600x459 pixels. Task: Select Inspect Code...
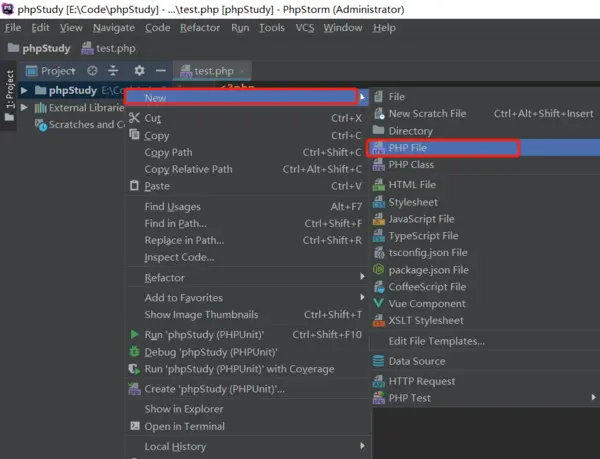tap(246, 257)
